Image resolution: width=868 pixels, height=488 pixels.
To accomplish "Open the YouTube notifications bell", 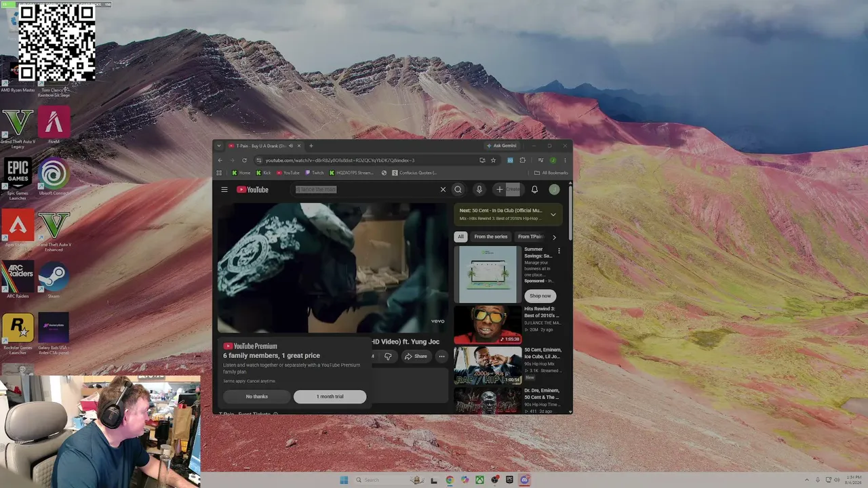I will point(534,190).
